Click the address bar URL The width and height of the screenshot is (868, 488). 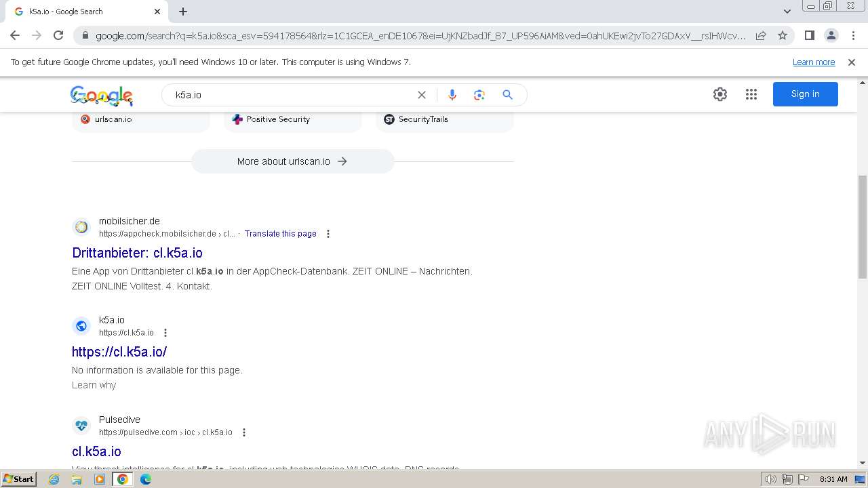[x=420, y=36]
